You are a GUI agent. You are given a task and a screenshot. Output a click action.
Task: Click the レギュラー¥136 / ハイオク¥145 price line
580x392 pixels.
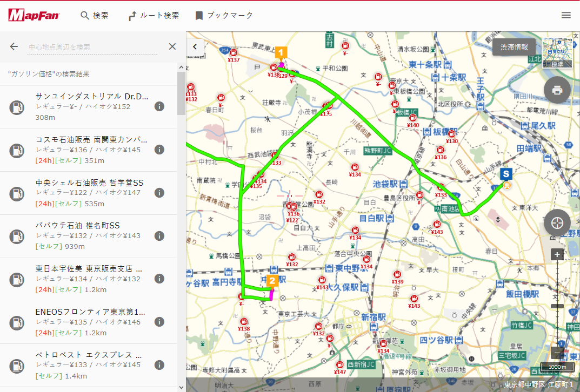88,150
